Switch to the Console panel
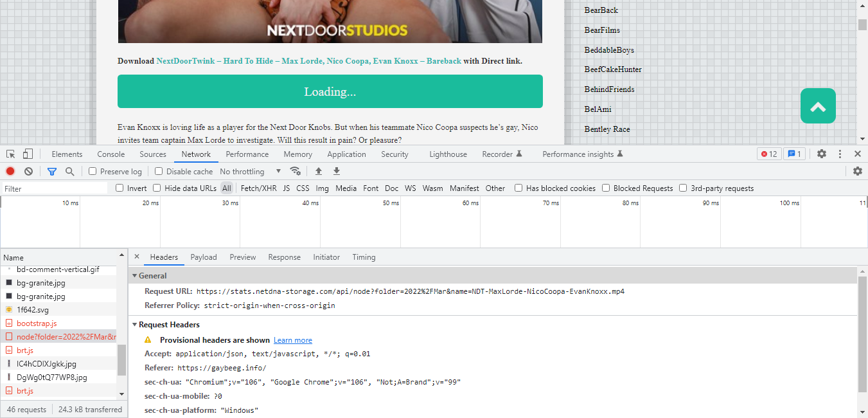 coord(111,154)
